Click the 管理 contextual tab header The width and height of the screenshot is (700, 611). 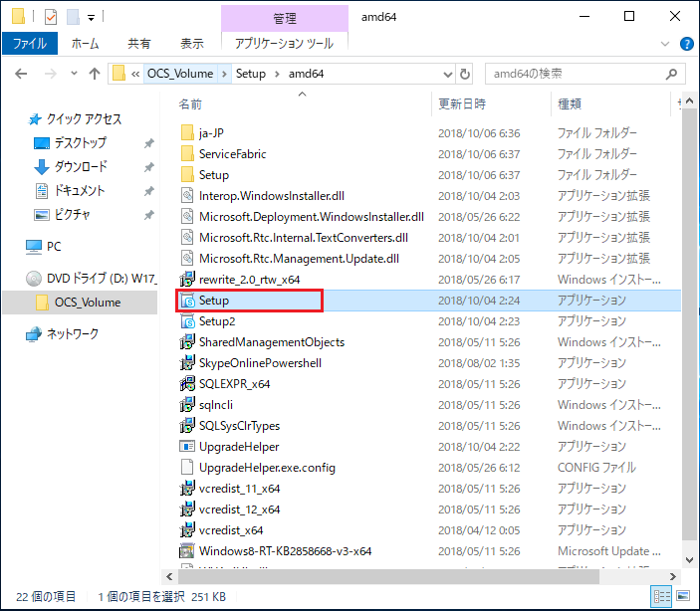tap(285, 18)
